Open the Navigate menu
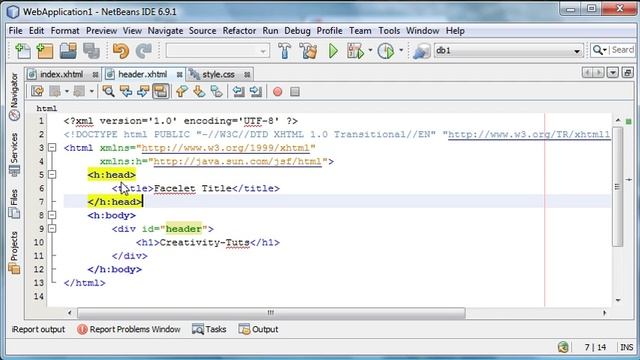 tap(165, 31)
